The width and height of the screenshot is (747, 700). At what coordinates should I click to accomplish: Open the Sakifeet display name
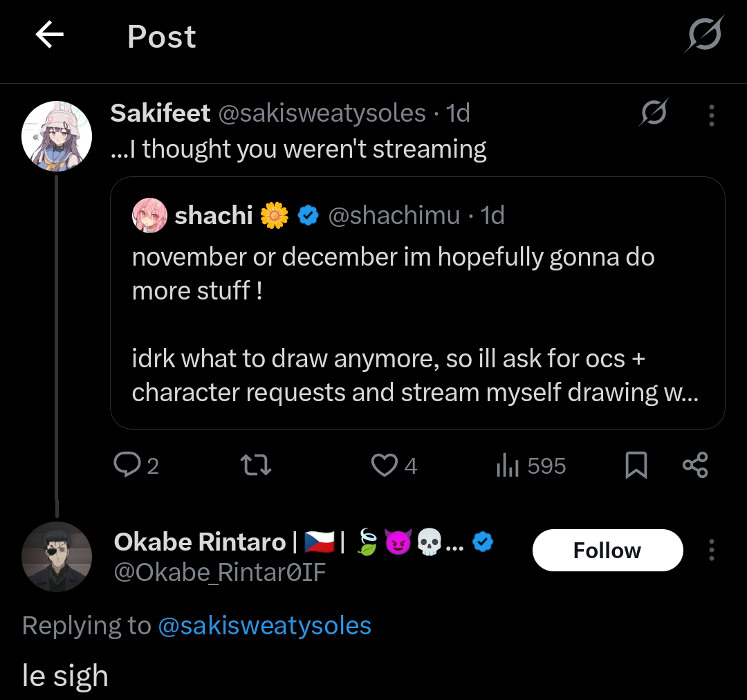point(160,113)
